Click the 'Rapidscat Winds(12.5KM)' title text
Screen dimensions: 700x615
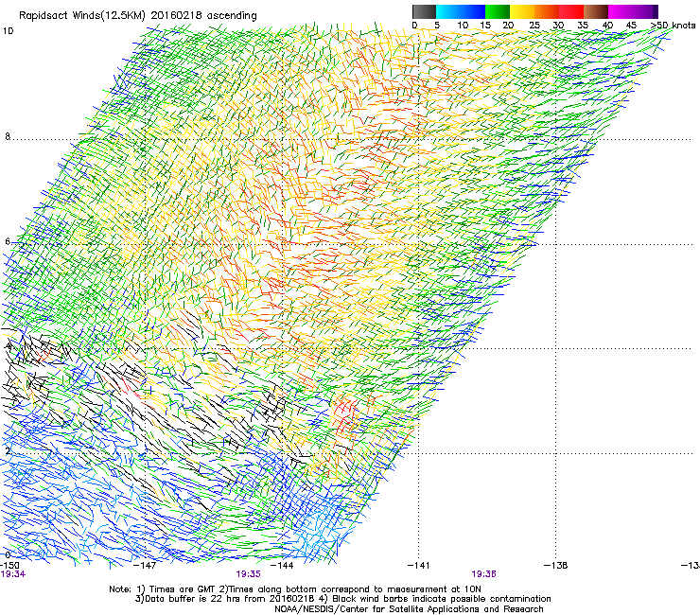(x=82, y=16)
